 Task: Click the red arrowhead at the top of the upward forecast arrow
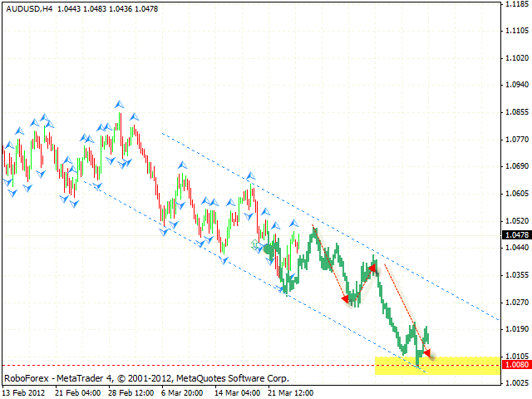coord(372,268)
